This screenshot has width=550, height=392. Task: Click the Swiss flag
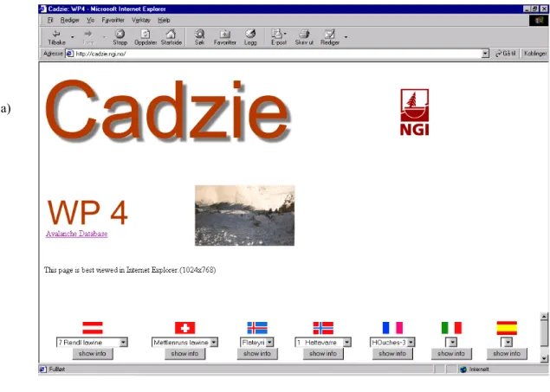tap(184, 328)
